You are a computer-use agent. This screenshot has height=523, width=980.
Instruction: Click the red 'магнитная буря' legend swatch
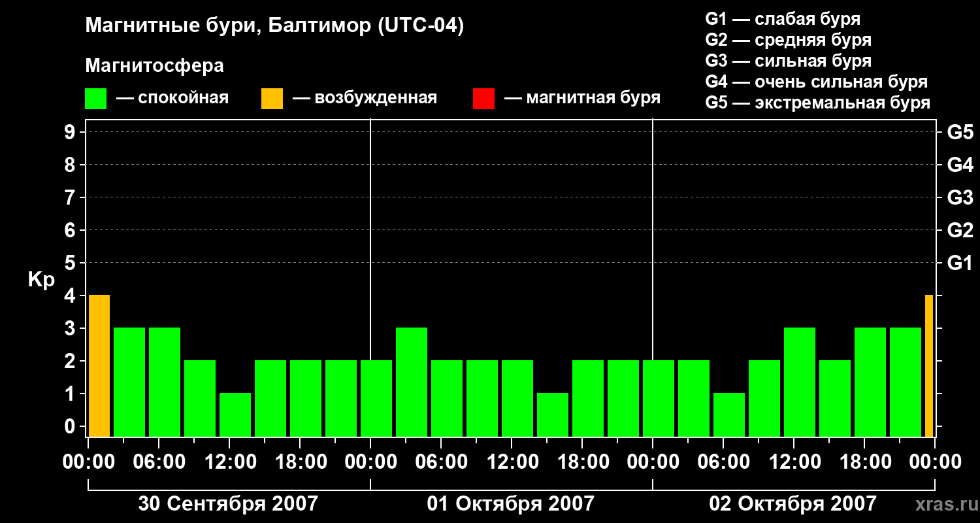click(x=483, y=99)
